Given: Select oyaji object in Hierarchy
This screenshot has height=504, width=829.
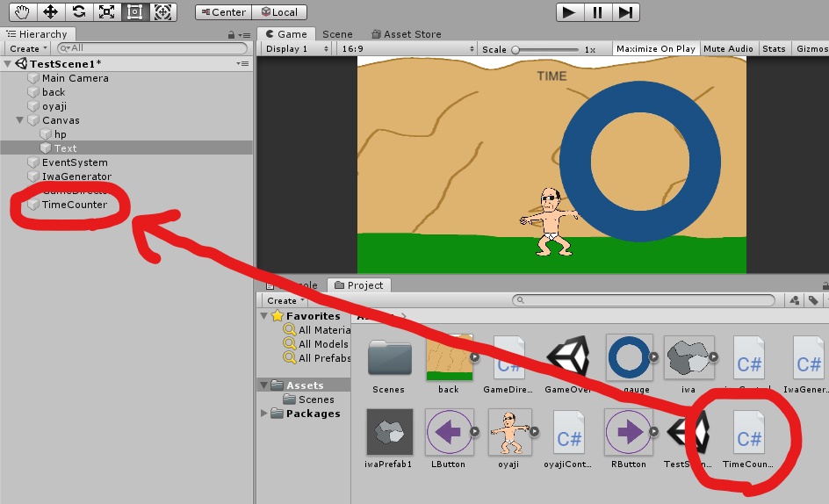Looking at the screenshot, I should tap(54, 106).
